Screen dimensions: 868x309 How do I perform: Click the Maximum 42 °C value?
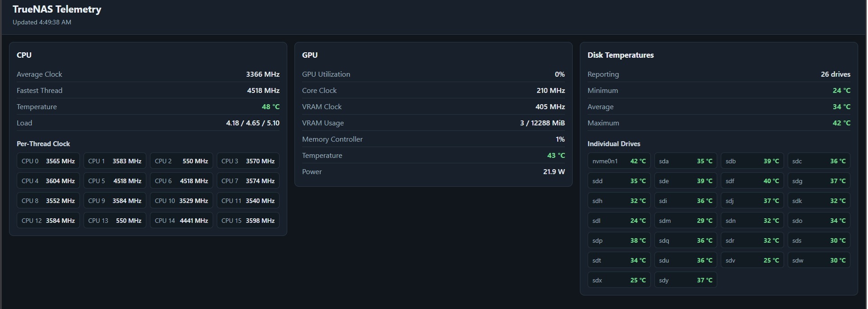(841, 123)
